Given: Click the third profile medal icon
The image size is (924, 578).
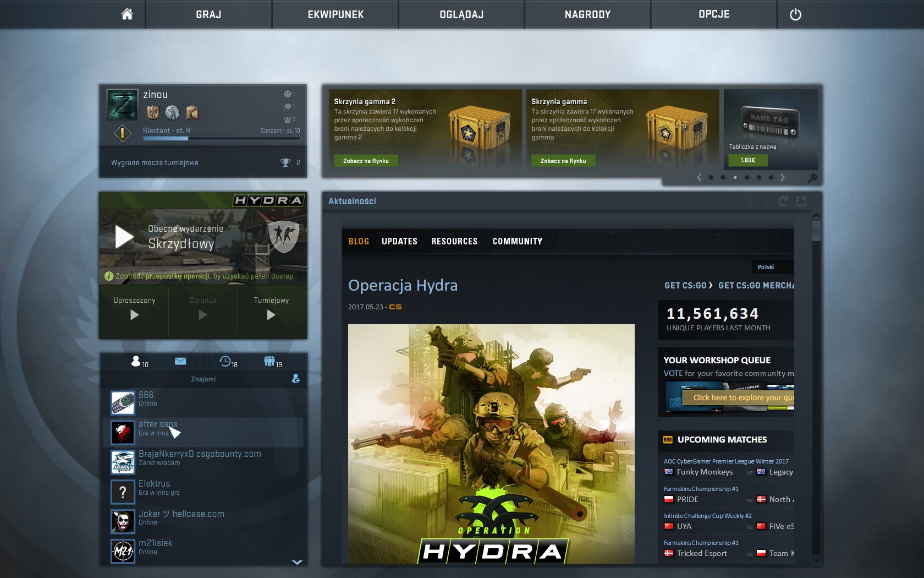Looking at the screenshot, I should coord(192,112).
